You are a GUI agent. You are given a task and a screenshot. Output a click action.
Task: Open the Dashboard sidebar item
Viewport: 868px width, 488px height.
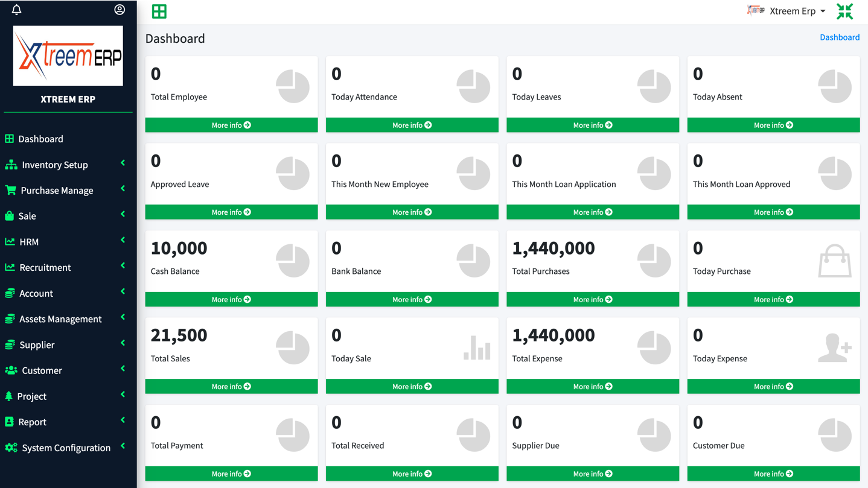40,139
